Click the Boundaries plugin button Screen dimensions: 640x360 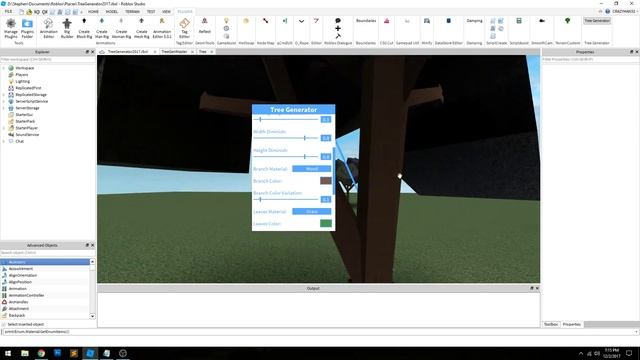(x=366, y=20)
